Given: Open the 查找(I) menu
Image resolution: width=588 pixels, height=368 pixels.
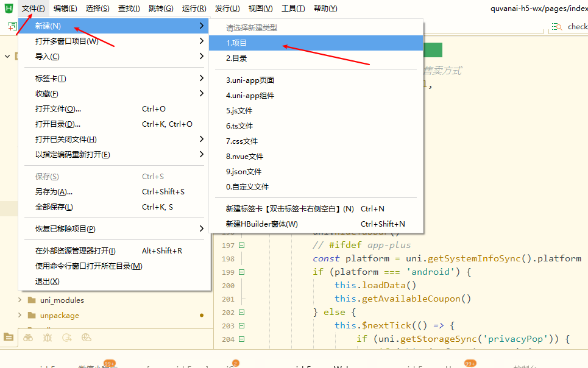Looking at the screenshot, I should [129, 9].
